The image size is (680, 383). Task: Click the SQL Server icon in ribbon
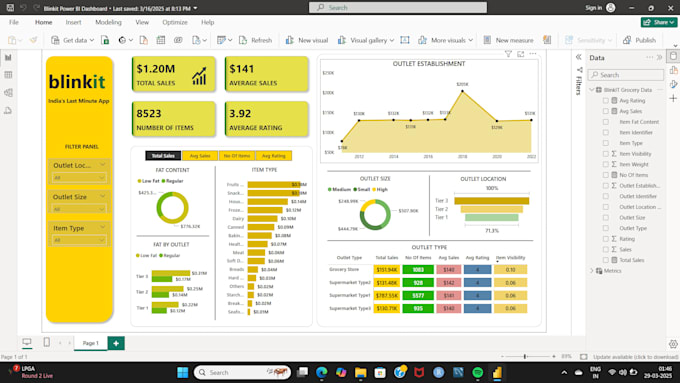click(144, 40)
